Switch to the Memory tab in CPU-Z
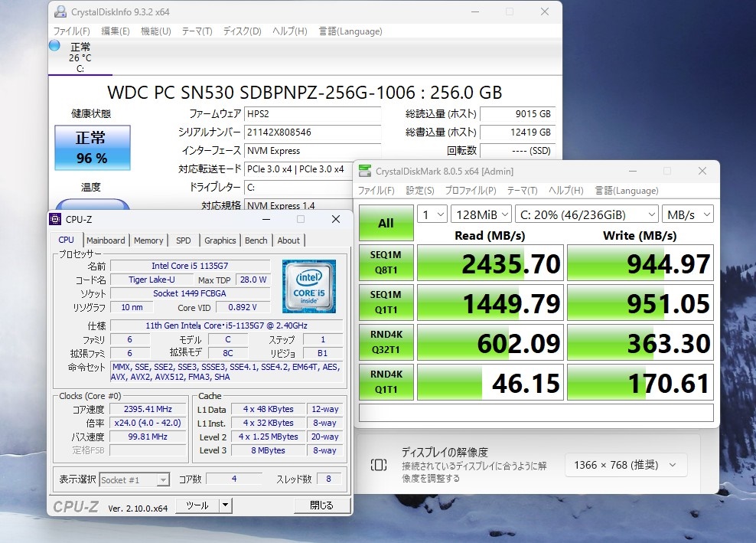This screenshot has width=756, height=543. pyautogui.click(x=148, y=240)
